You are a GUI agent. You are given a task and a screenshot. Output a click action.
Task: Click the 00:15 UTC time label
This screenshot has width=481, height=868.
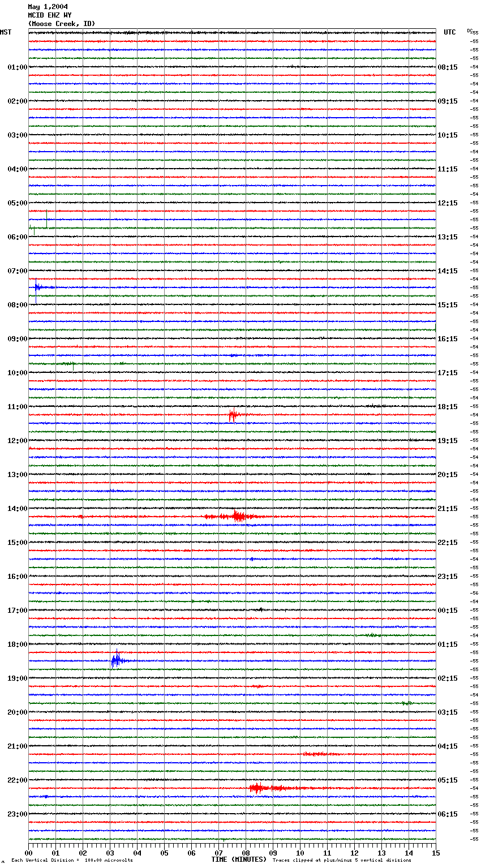click(448, 611)
